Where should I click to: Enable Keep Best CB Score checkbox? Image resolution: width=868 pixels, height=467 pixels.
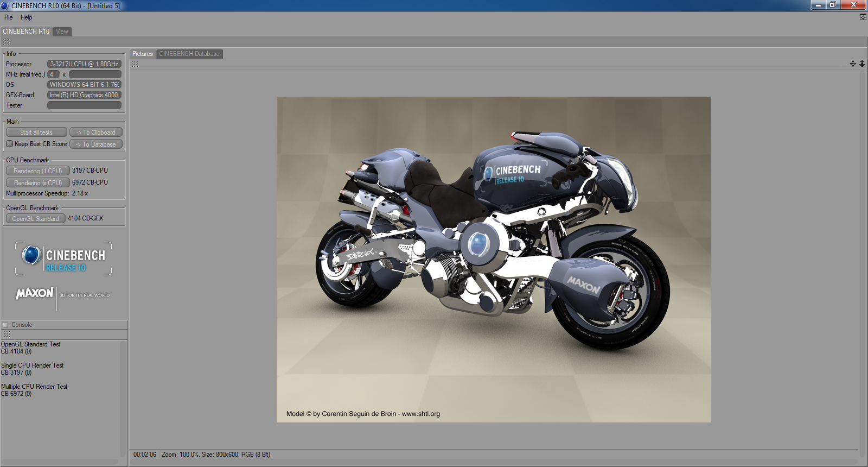point(9,144)
